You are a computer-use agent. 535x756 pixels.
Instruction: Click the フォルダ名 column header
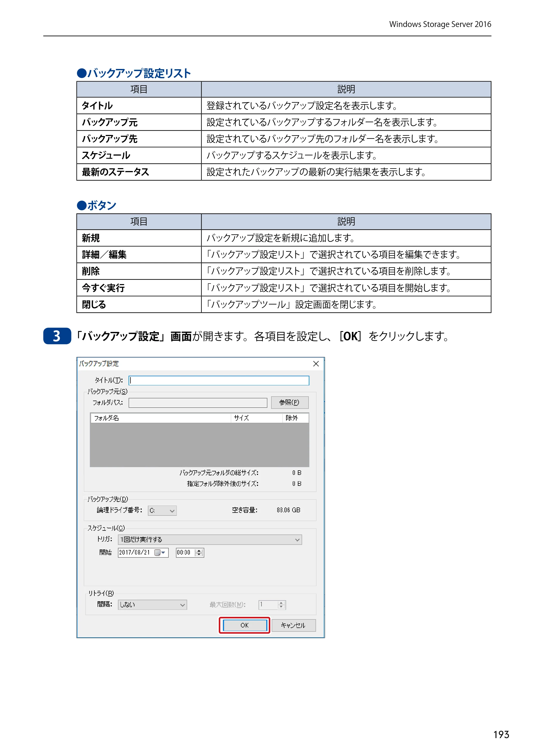tap(160, 418)
